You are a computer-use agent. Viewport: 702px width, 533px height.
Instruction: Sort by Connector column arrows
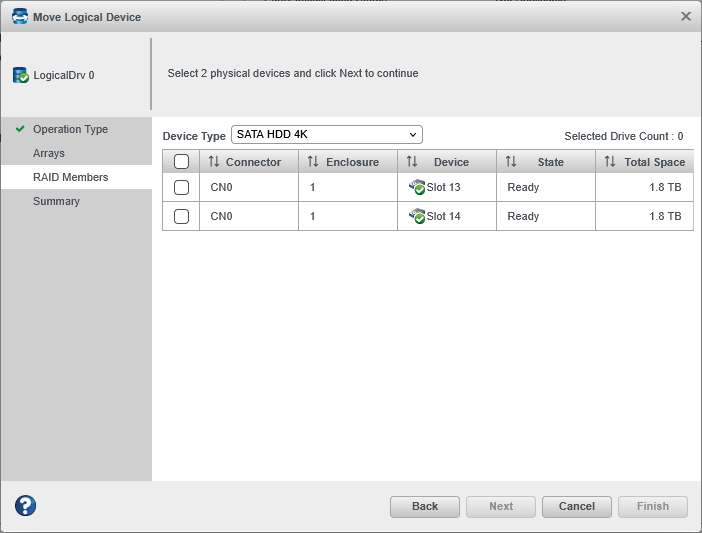(213, 162)
